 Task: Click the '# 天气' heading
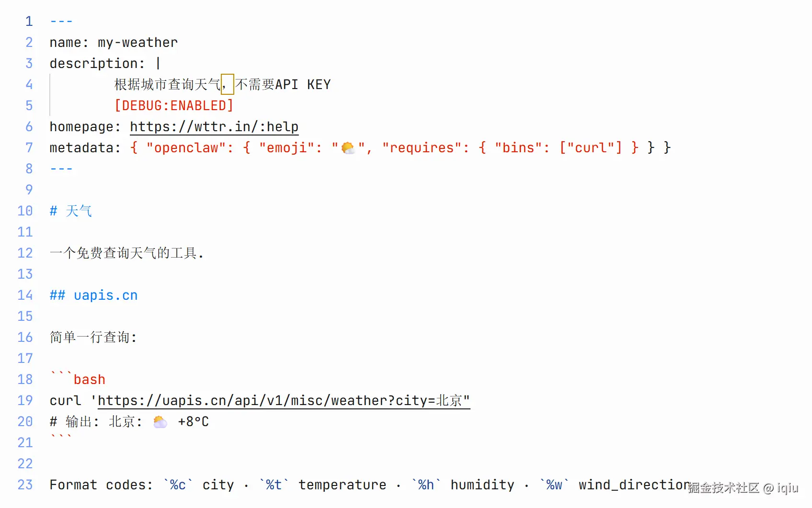click(x=71, y=211)
